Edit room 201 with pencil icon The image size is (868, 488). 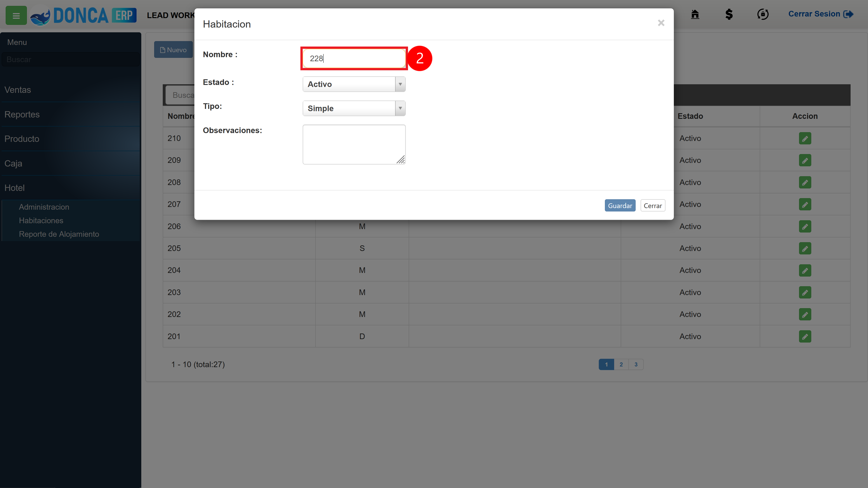(805, 336)
